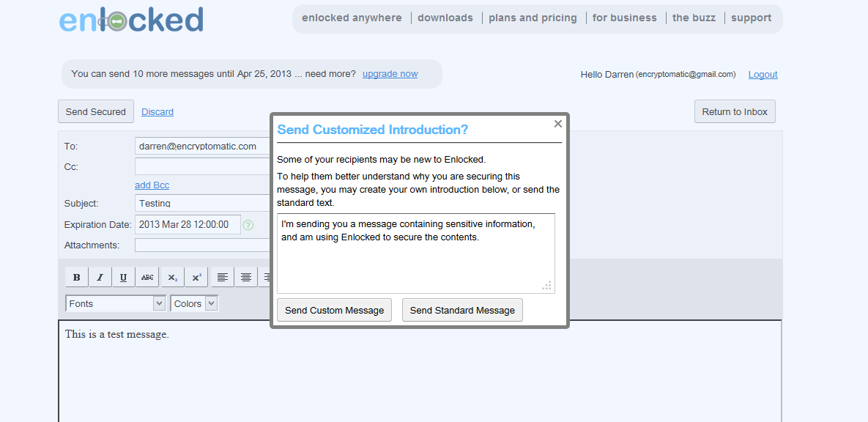Viewport: 868px width, 422px height.
Task: Open the Fonts dropdown
Action: pyautogui.click(x=116, y=303)
